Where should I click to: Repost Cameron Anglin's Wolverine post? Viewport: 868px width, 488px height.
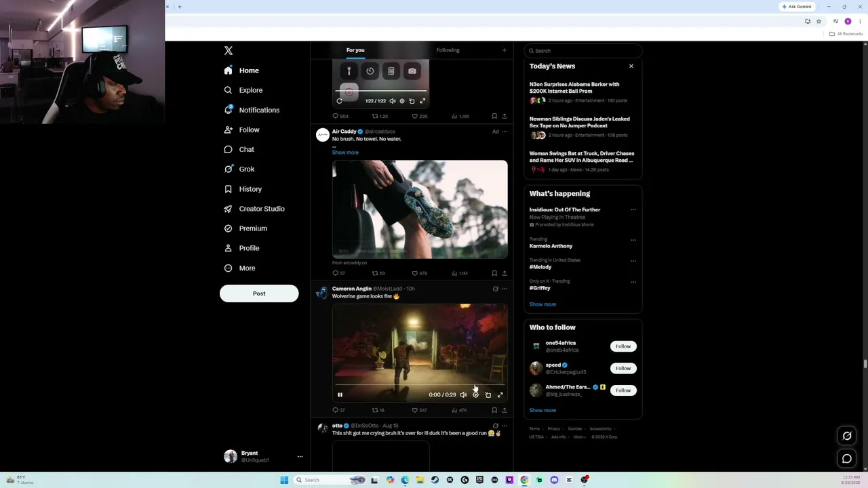(x=378, y=411)
